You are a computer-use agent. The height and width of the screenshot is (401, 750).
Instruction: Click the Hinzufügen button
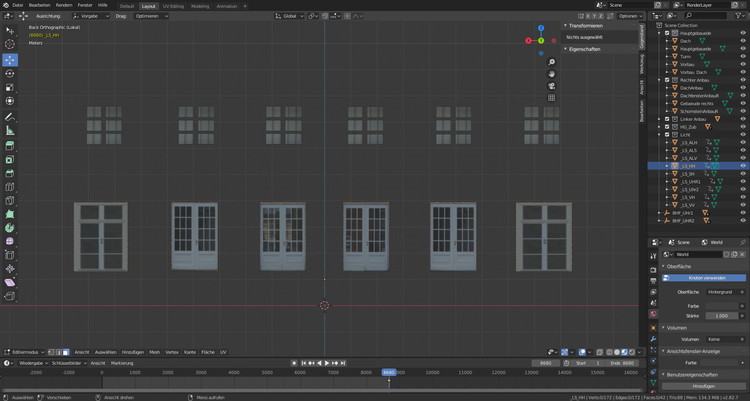coord(704,385)
